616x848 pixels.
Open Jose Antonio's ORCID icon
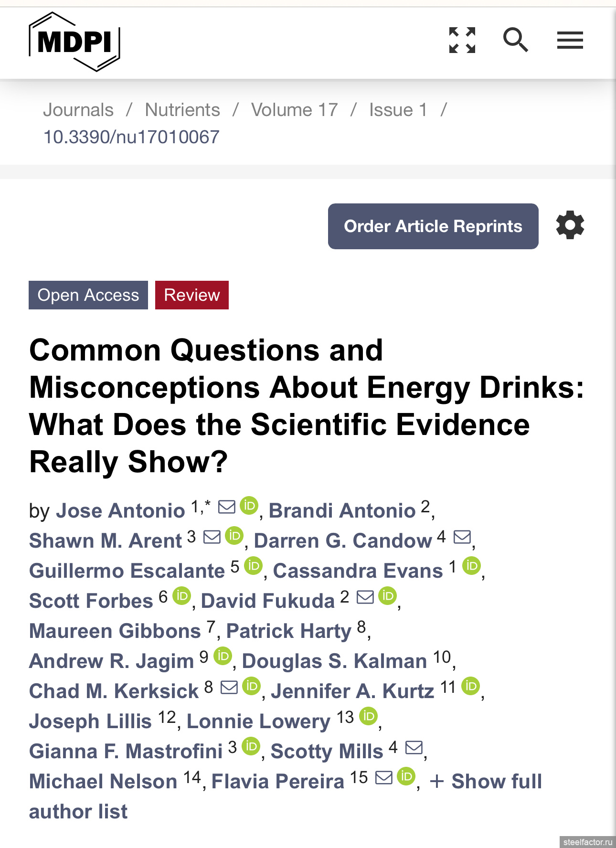click(x=249, y=506)
